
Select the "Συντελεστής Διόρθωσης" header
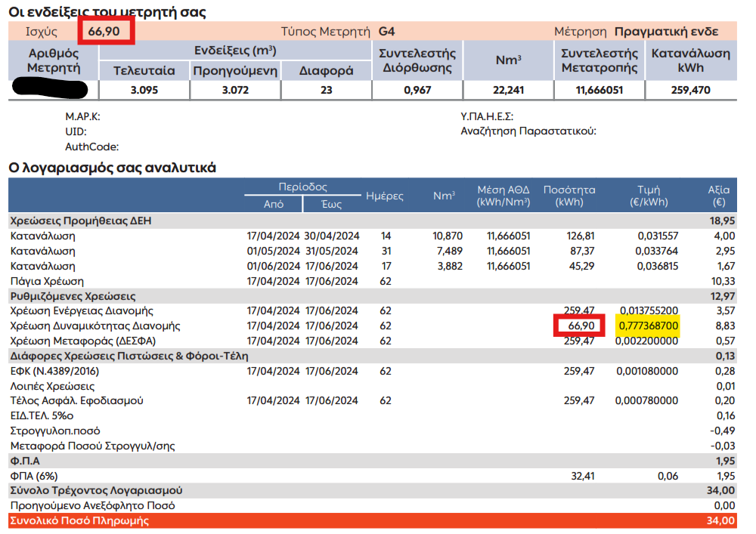pyautogui.click(x=417, y=60)
